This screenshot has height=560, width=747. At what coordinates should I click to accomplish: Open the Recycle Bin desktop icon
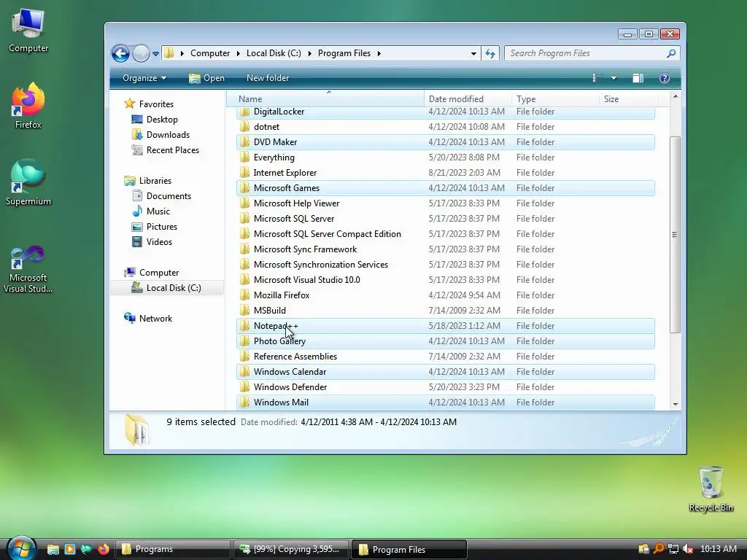(x=711, y=489)
